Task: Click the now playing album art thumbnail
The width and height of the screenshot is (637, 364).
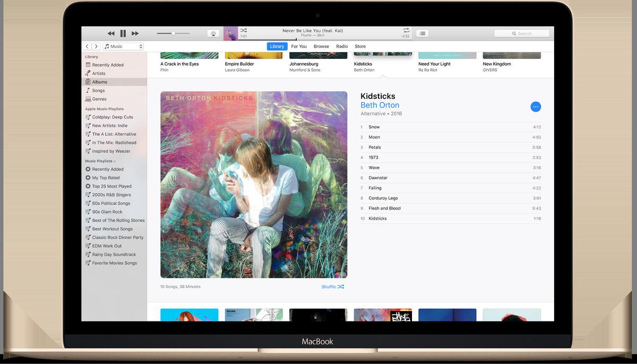Action: click(x=230, y=33)
